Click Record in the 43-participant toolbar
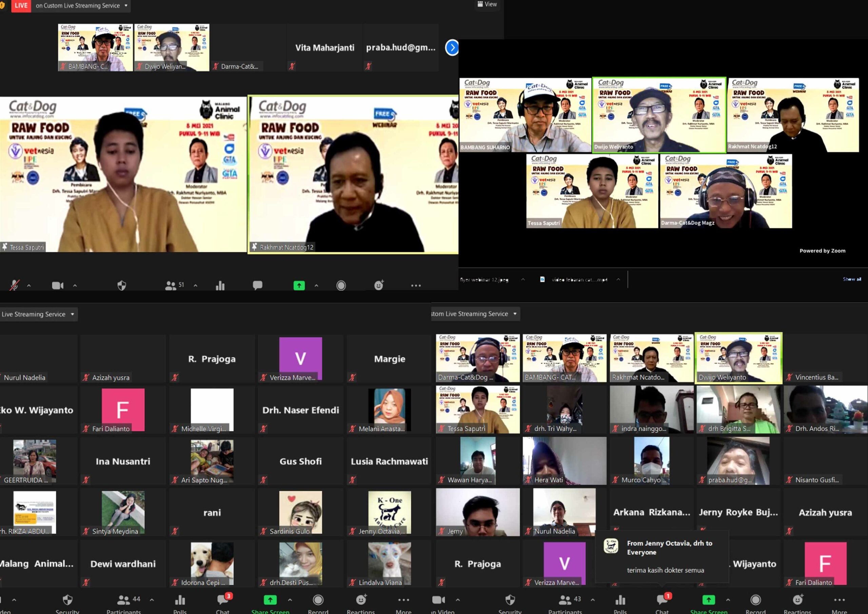Image resolution: width=868 pixels, height=614 pixels. [x=755, y=604]
